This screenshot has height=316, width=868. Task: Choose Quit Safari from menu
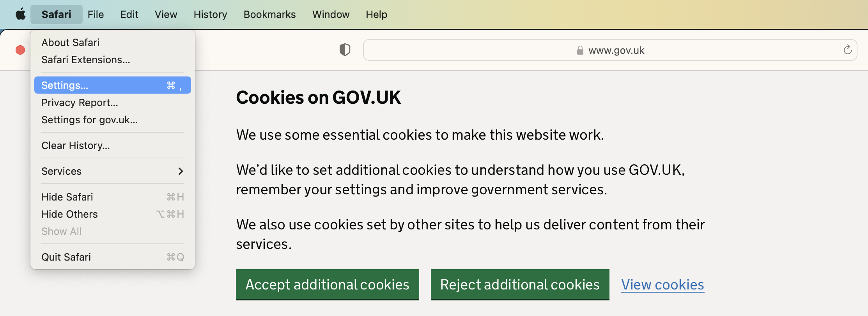[x=113, y=257]
